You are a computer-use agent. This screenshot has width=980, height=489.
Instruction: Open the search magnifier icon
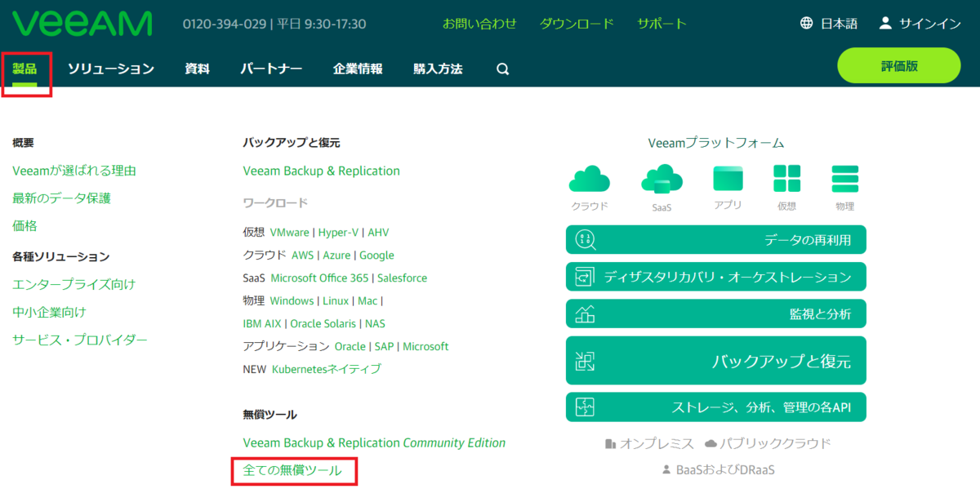503,69
